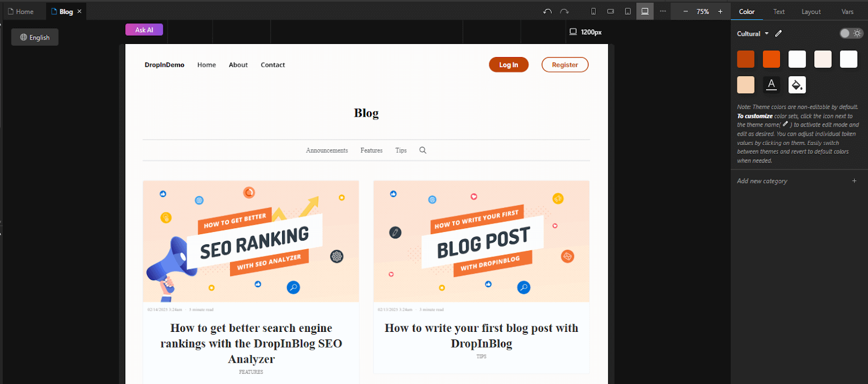Switch to mobile portrait viewport
The height and width of the screenshot is (384, 868).
tap(593, 11)
